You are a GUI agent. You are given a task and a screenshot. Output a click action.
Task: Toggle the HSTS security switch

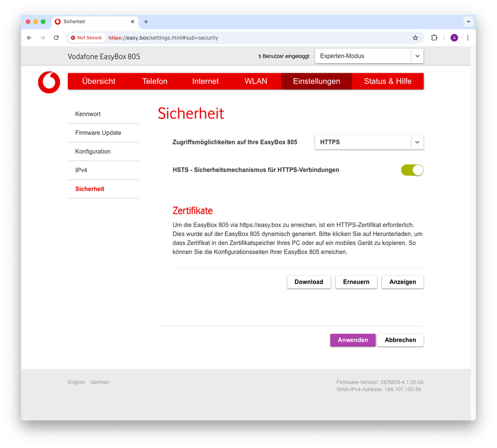pyautogui.click(x=412, y=170)
